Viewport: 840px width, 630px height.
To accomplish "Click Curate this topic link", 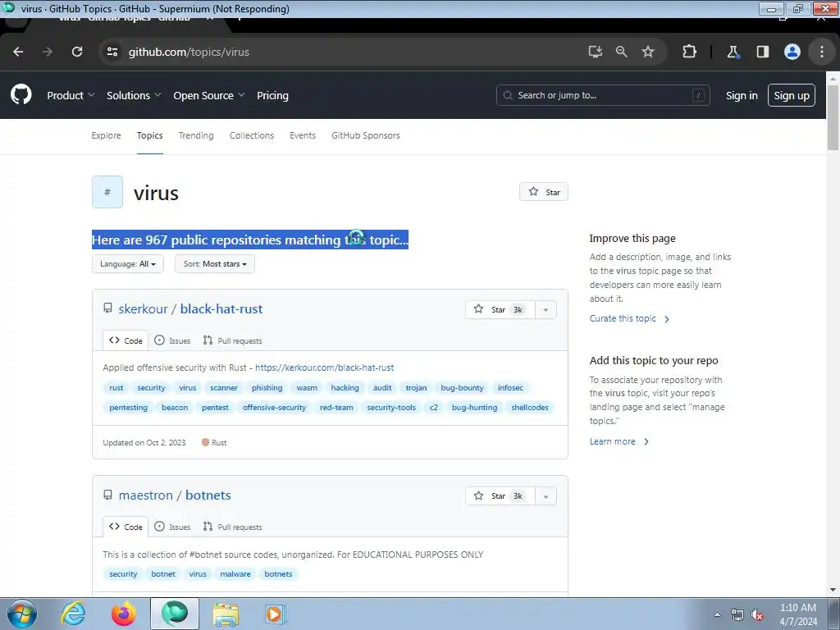I will point(629,318).
